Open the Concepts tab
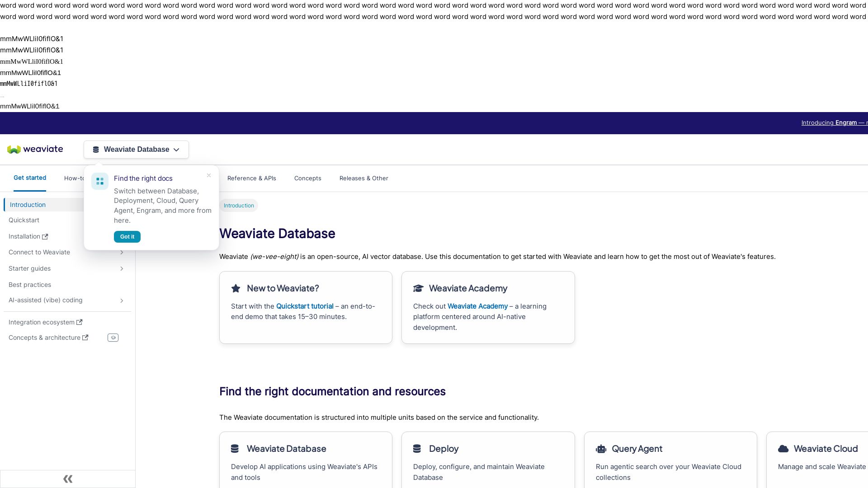The height and width of the screenshot is (488, 868). 308,178
